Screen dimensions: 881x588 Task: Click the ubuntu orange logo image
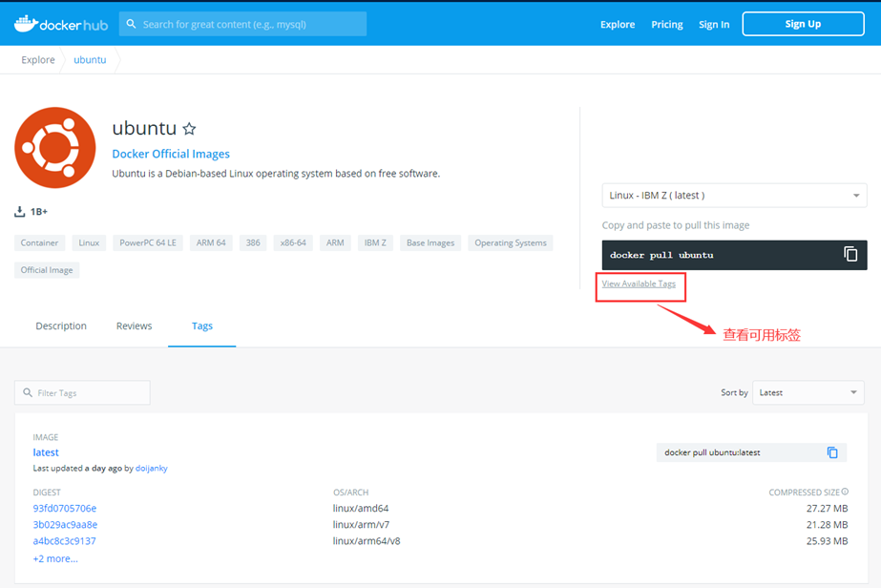click(x=55, y=148)
